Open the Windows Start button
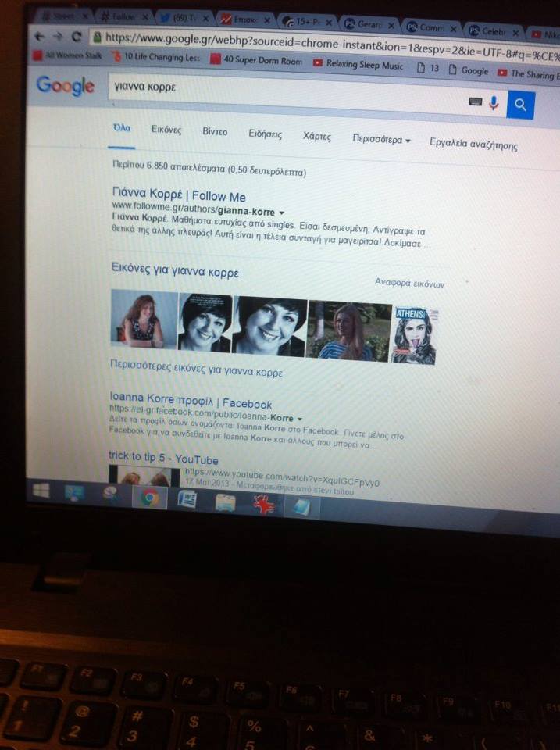The image size is (560, 750). 41,491
